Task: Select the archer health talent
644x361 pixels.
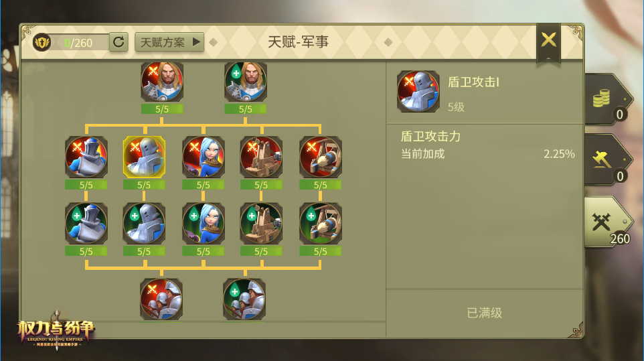Action: coord(204,224)
